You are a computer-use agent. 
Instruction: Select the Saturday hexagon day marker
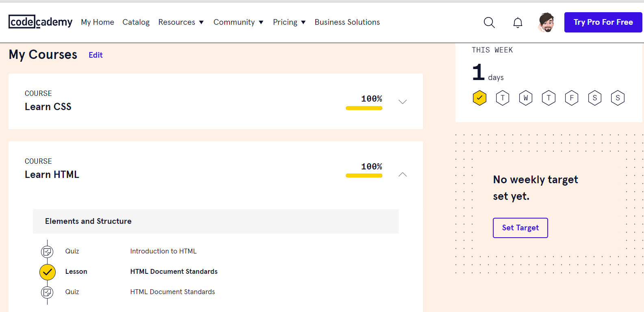coord(595,98)
